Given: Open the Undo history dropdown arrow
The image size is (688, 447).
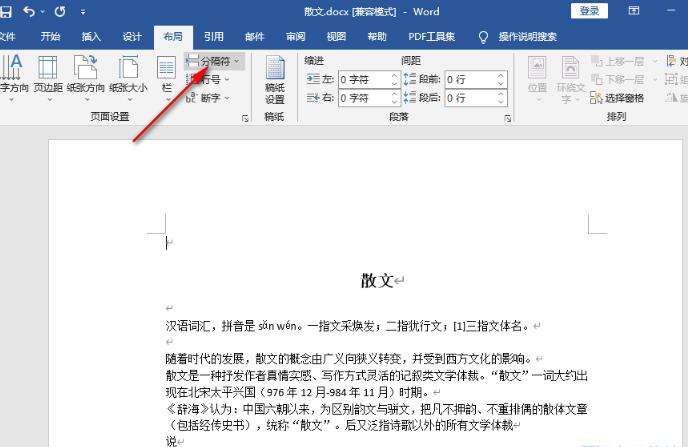Looking at the screenshot, I should pos(43,11).
